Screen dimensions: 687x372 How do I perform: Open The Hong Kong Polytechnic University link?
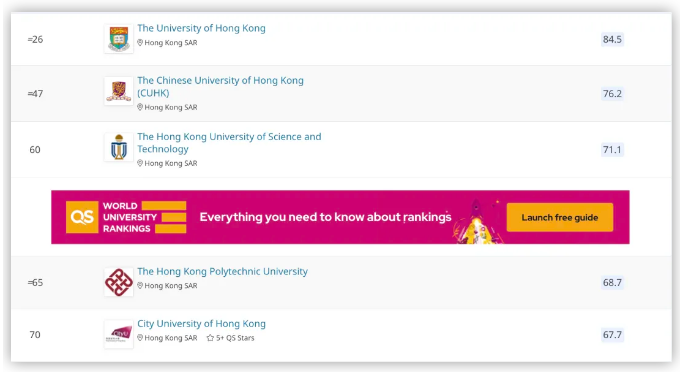click(223, 271)
